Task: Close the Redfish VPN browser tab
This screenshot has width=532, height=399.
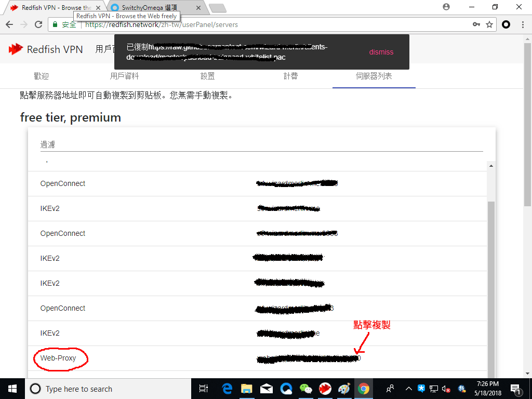Action: pyautogui.click(x=98, y=7)
